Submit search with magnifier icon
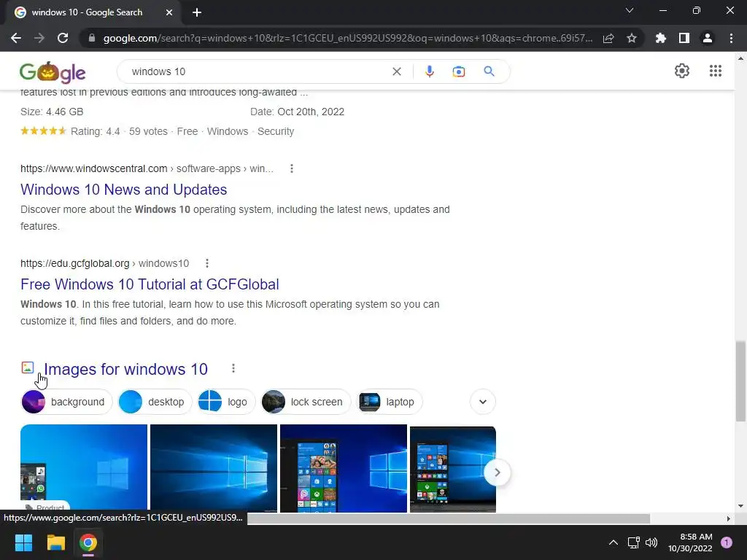The height and width of the screenshot is (560, 747). [x=489, y=71]
